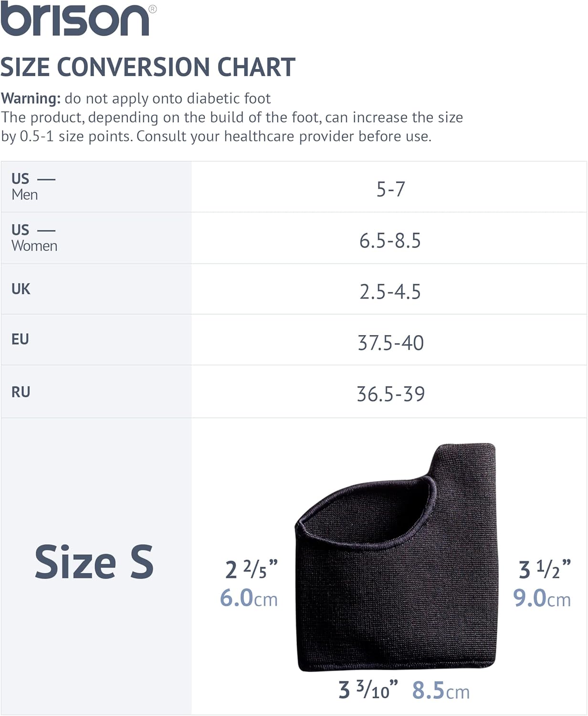The width and height of the screenshot is (588, 716).
Task: Click the 2 2/5 inch measurement
Action: (x=252, y=569)
